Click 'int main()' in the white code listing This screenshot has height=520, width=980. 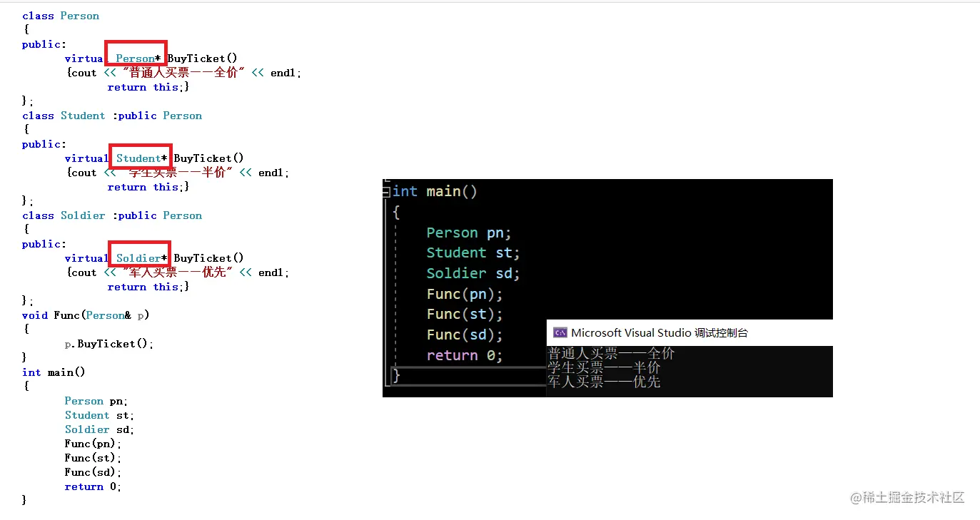tap(54, 372)
